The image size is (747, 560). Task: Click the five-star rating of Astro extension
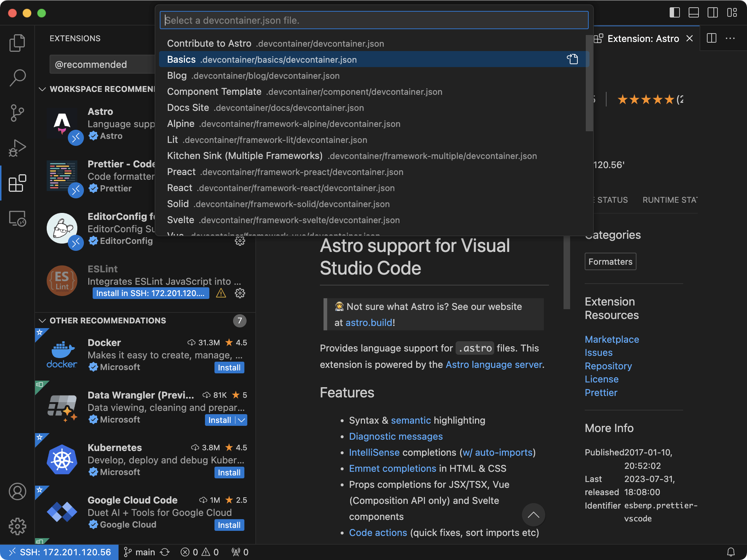pos(646,99)
